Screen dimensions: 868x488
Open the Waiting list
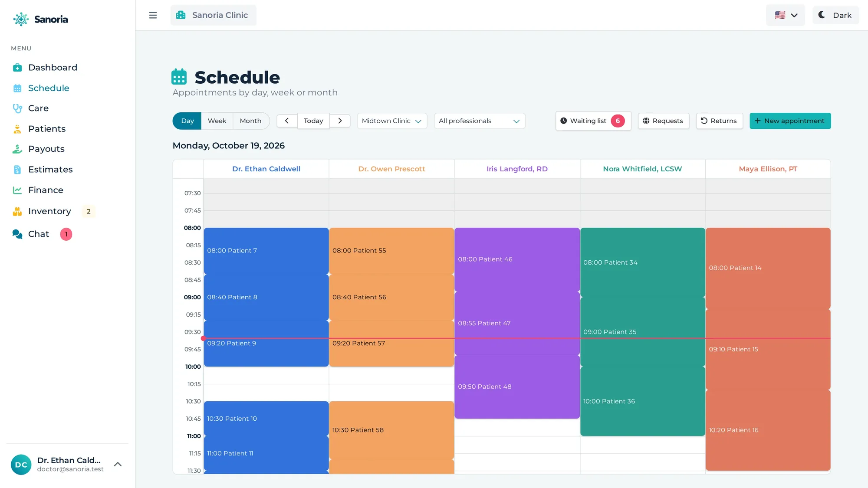click(x=593, y=121)
